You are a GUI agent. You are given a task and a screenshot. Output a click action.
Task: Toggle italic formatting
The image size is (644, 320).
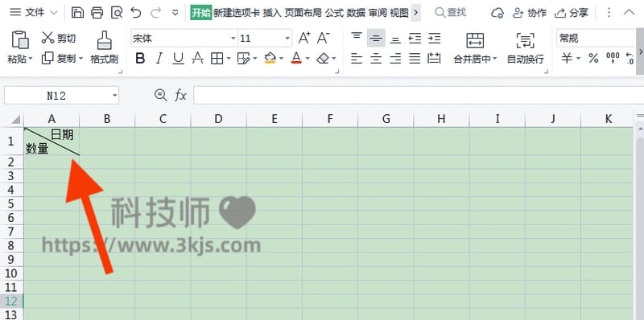pos(159,59)
